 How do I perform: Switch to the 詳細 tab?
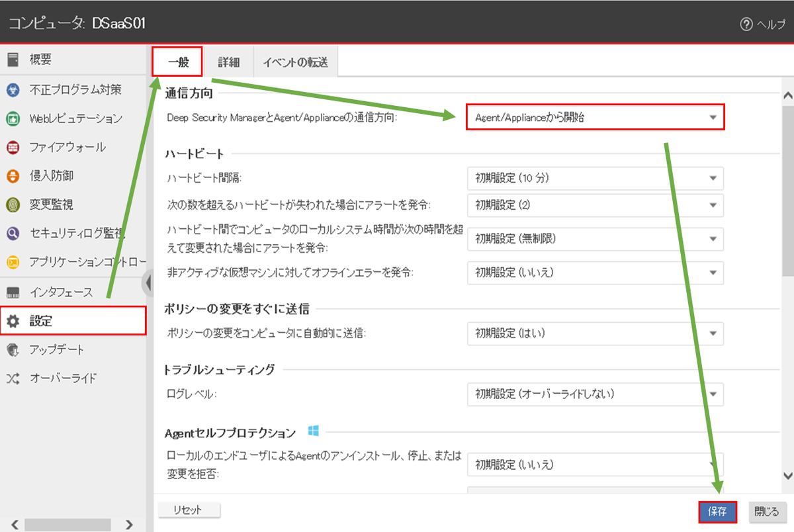[228, 63]
